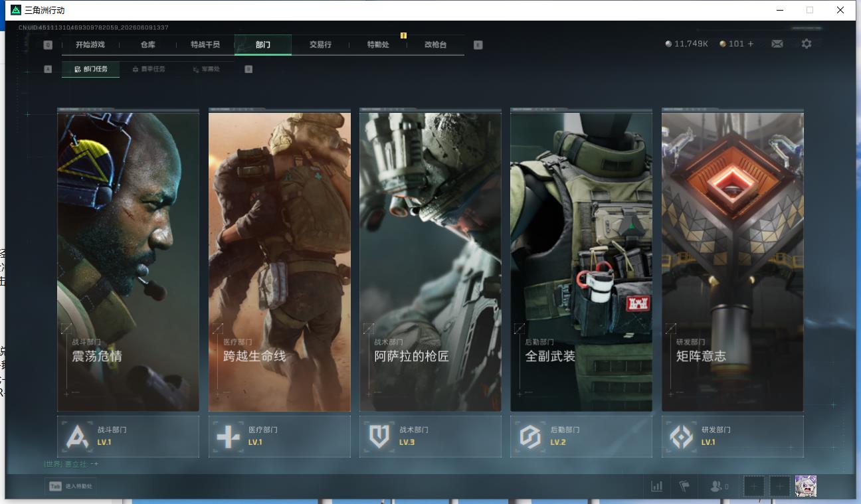Screen dimensions: 861x504
Task: Select the 战斗部门 emblem icon beside LV.1
Action: pos(78,436)
